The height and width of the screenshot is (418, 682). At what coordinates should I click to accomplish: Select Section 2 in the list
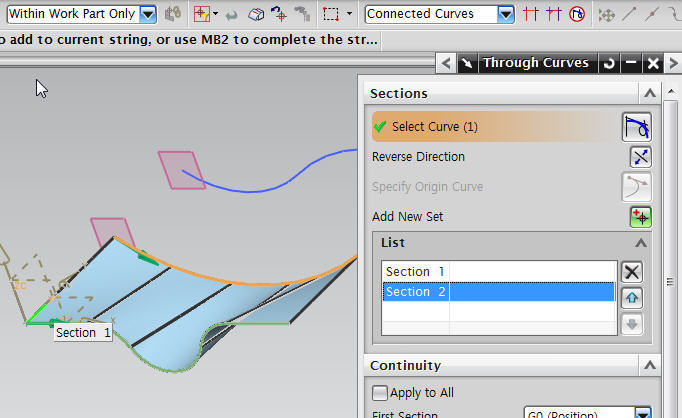pos(499,291)
